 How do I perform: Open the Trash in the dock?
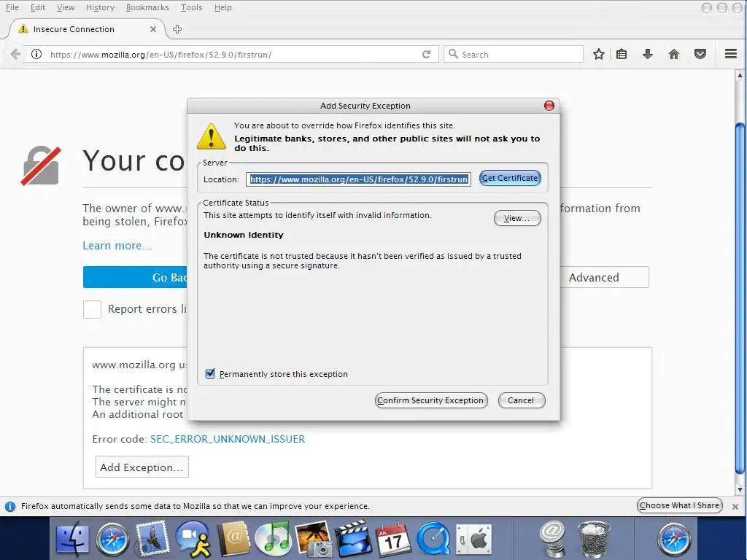pos(594,539)
